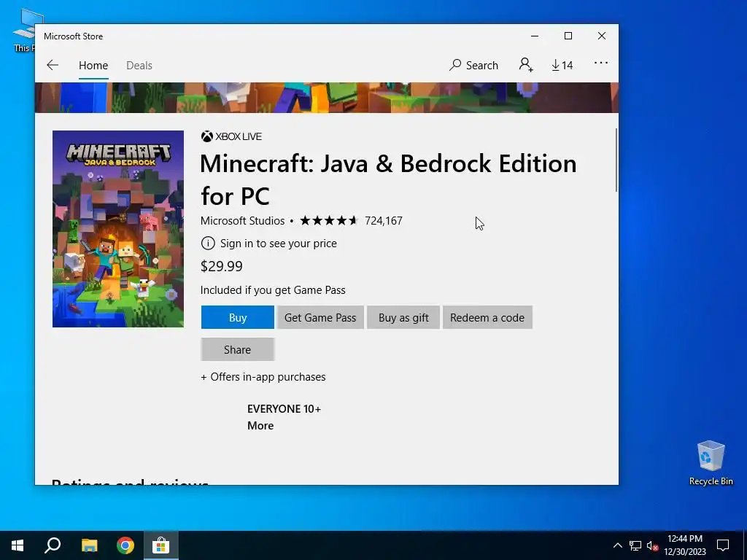
Task: Minimize the Microsoft Store window
Action: click(535, 36)
